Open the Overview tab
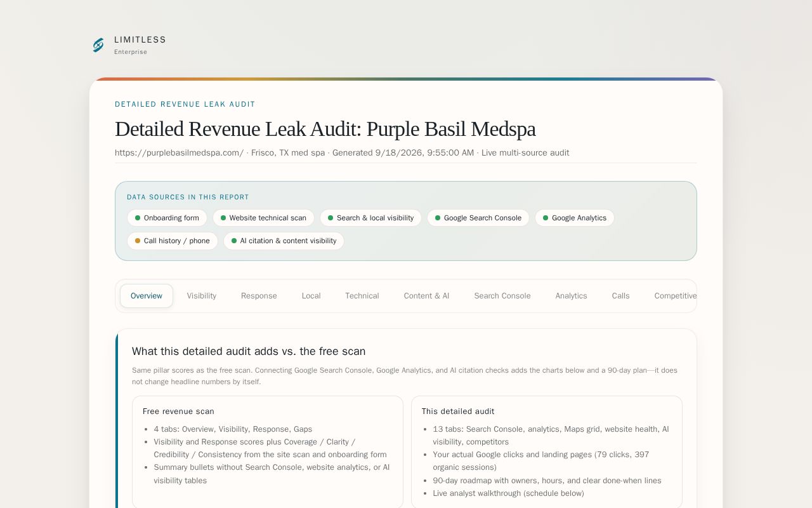Image resolution: width=812 pixels, height=508 pixels. (147, 296)
